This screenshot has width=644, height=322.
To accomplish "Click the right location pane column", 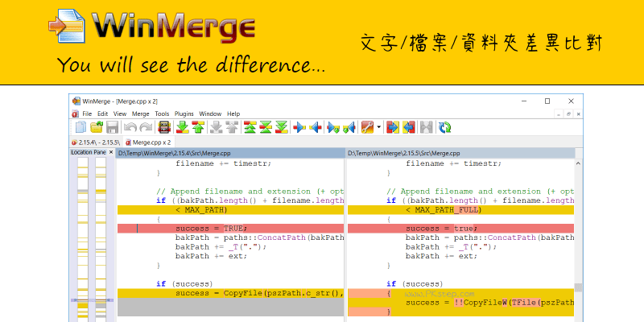I will [x=101, y=239].
